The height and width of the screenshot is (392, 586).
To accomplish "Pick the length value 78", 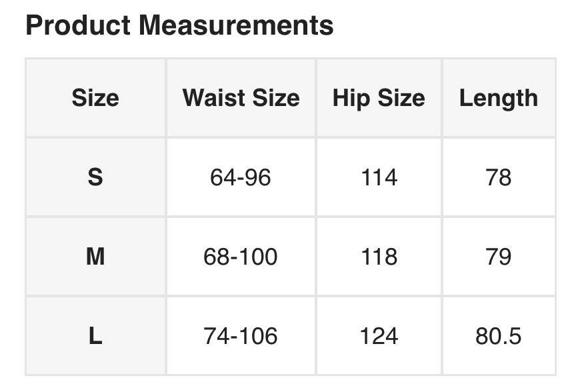I will pos(499,177).
